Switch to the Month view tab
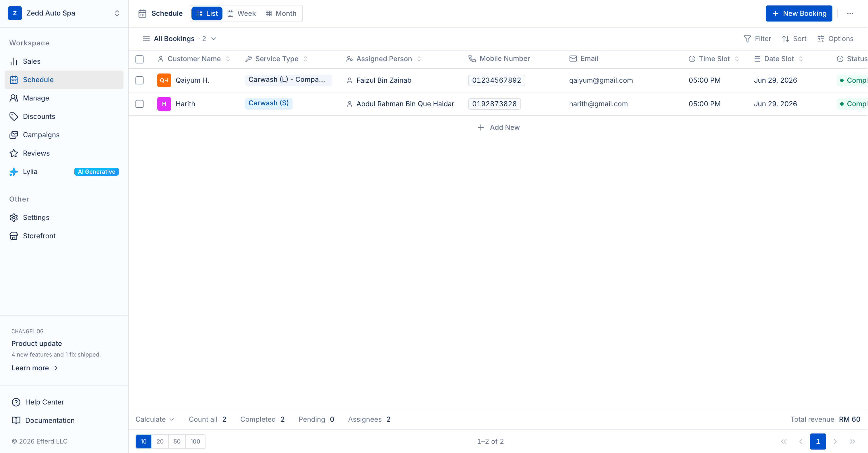This screenshot has width=868, height=453. pyautogui.click(x=281, y=13)
